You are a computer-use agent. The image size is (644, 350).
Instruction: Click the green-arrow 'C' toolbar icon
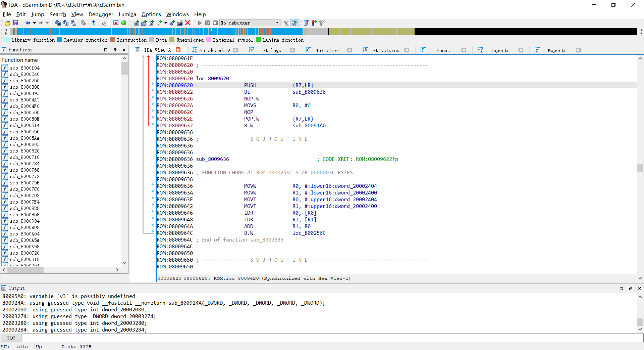pyautogui.click(x=294, y=23)
